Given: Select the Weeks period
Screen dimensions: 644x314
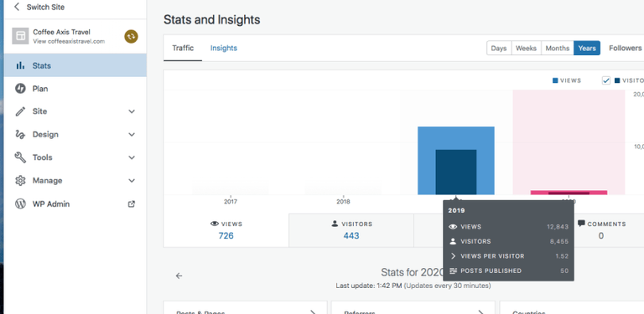Looking at the screenshot, I should pyautogui.click(x=526, y=48).
